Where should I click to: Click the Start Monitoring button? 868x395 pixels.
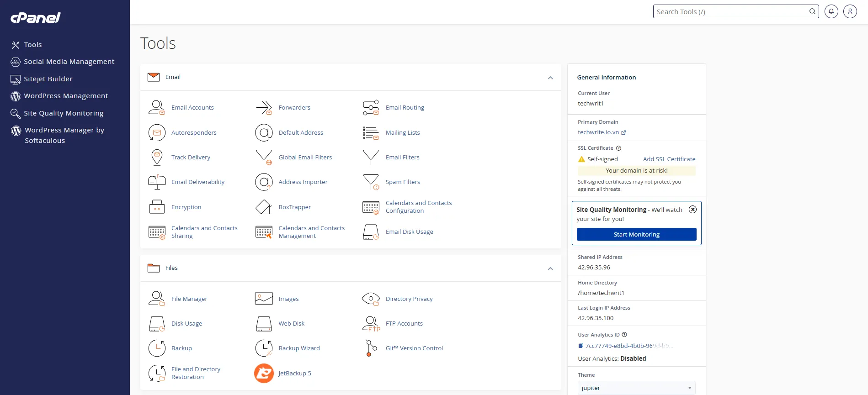click(636, 234)
